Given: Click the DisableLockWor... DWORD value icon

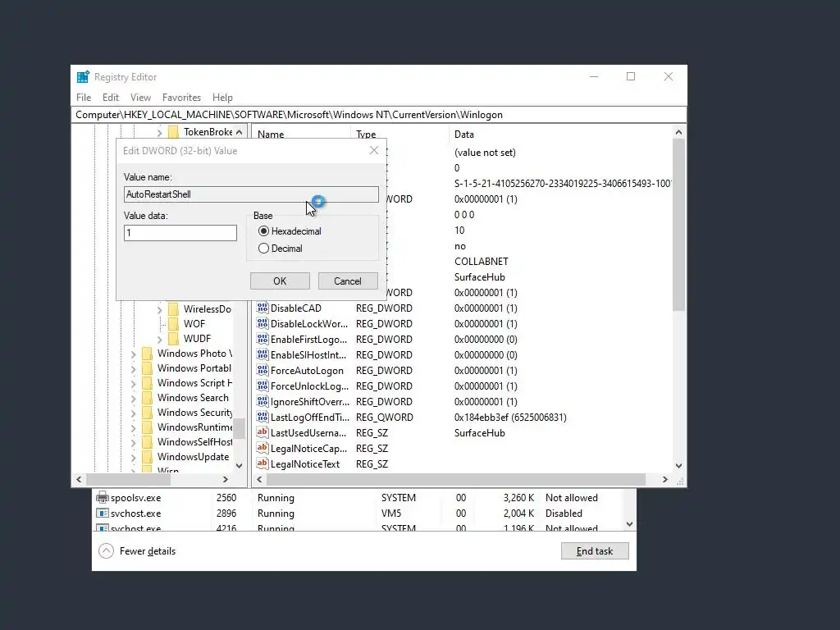Looking at the screenshot, I should (x=262, y=323).
